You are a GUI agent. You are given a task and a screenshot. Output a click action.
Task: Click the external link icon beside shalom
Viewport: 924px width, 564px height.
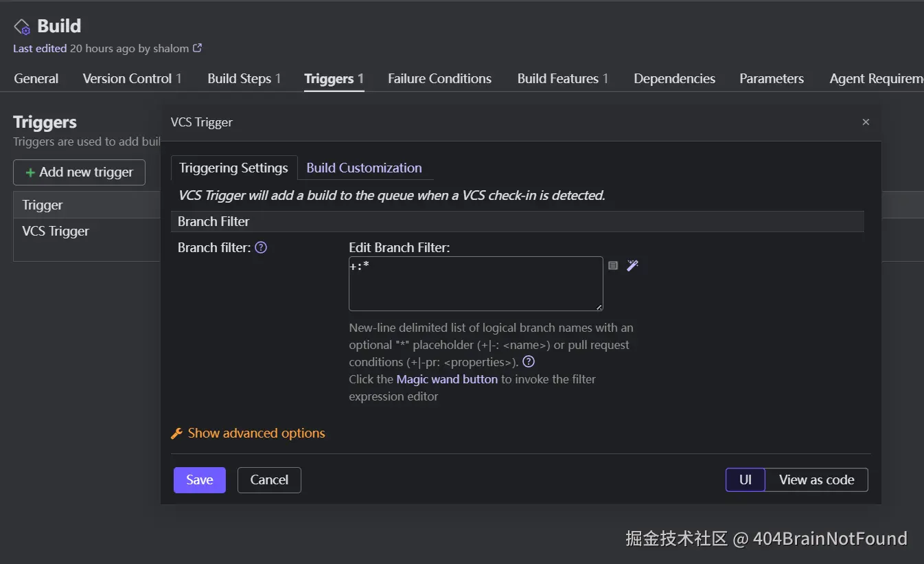[198, 48]
